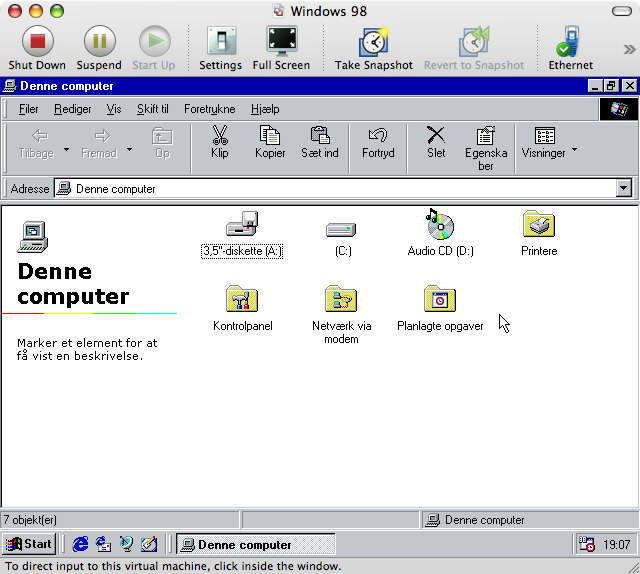Select the (C:) hard drive icon
The height and width of the screenshot is (574, 640).
pyautogui.click(x=342, y=238)
